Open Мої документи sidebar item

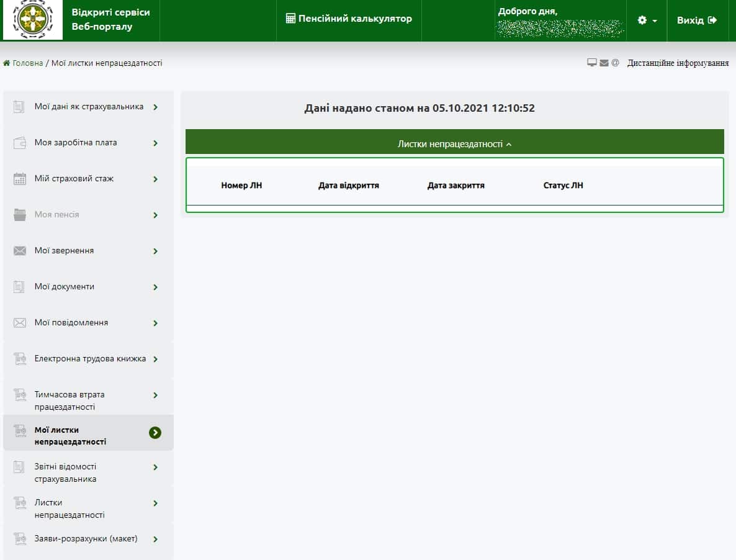pyautogui.click(x=65, y=287)
